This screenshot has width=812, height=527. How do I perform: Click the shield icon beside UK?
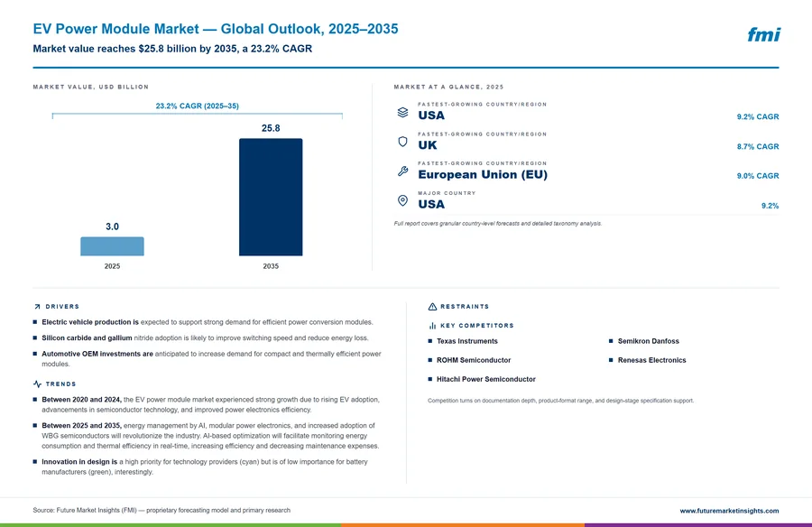[x=402, y=142]
